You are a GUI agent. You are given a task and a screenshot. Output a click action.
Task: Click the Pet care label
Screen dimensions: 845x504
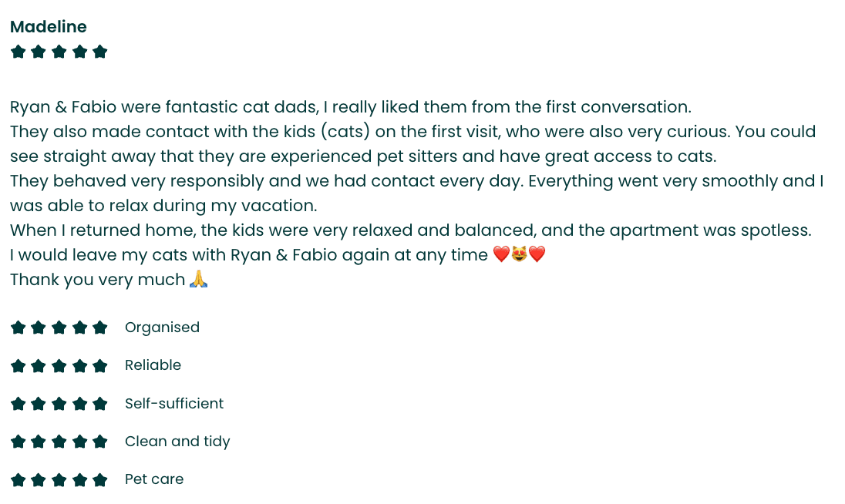coord(154,479)
